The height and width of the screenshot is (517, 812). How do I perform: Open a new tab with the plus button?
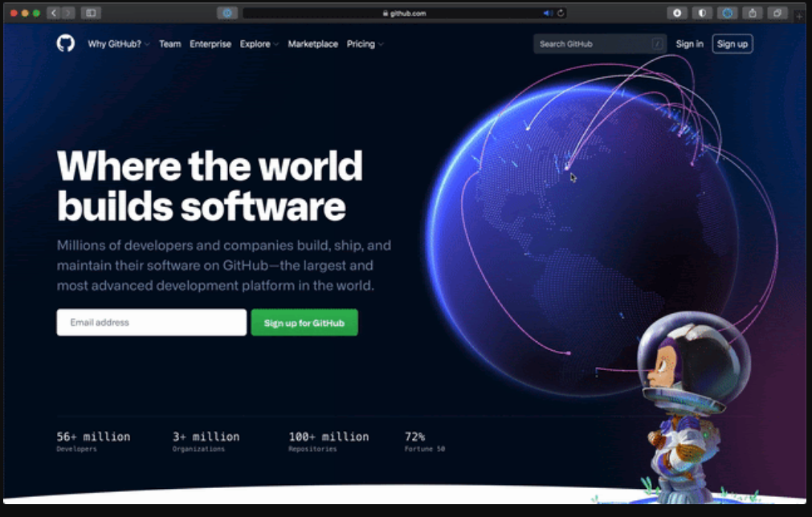point(799,16)
